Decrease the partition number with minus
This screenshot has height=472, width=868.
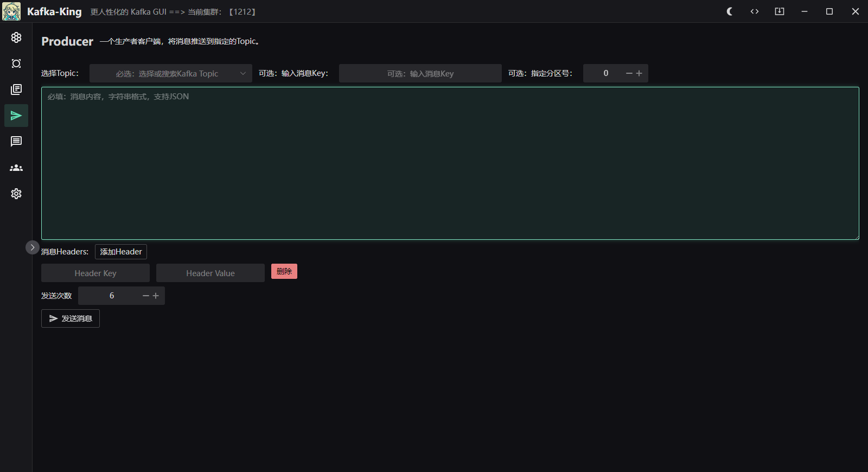629,73
